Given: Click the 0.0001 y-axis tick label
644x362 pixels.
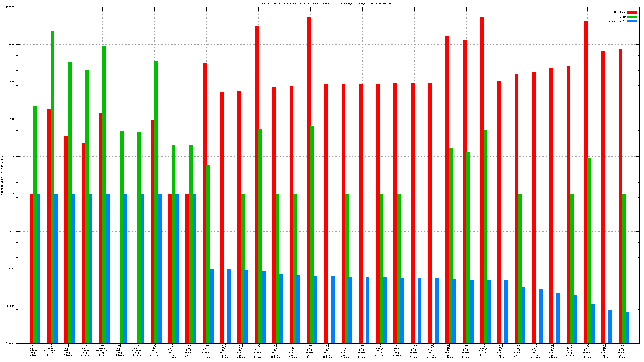Looking at the screenshot, I should [11, 343].
